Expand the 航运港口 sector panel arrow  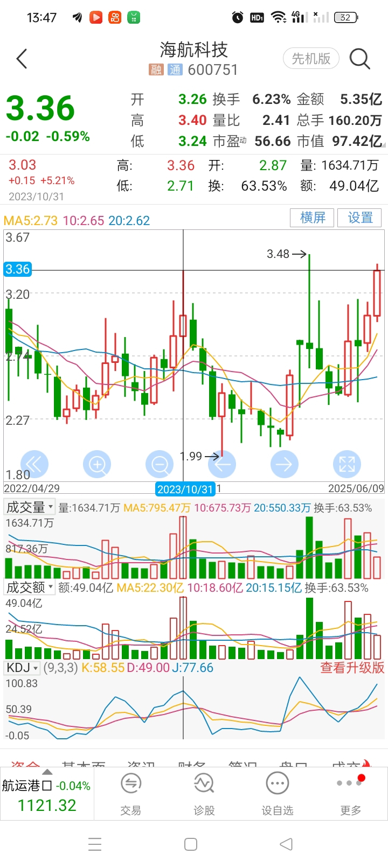coord(47,772)
